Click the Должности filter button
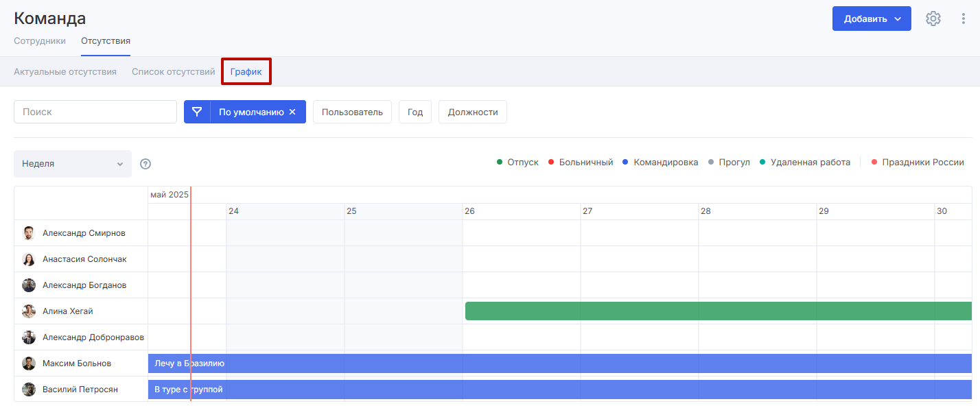 pyautogui.click(x=472, y=112)
